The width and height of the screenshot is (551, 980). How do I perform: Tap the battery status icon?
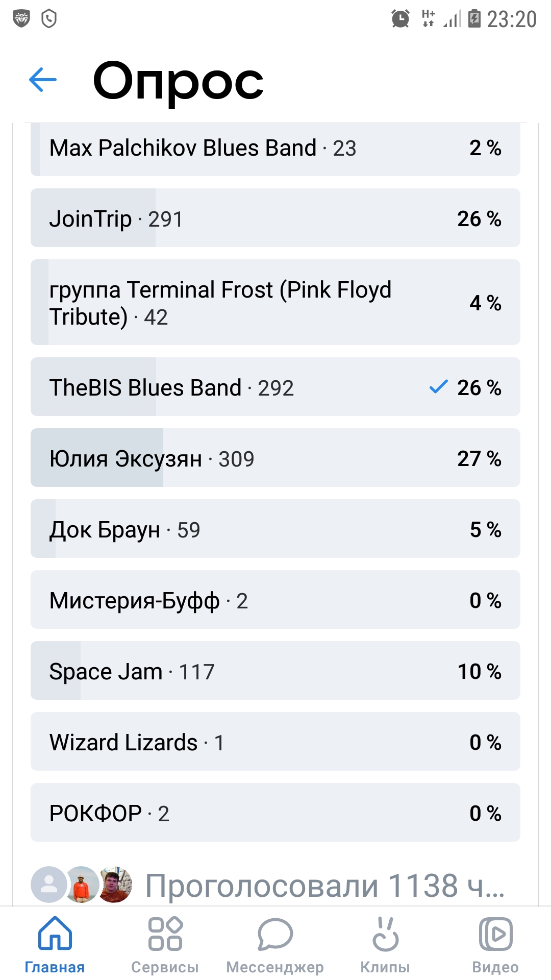click(474, 19)
